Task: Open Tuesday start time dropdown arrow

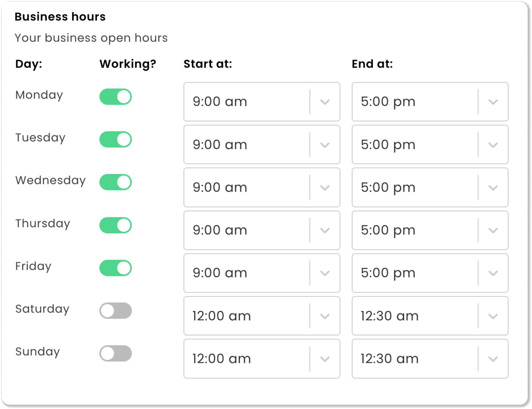Action: click(325, 145)
